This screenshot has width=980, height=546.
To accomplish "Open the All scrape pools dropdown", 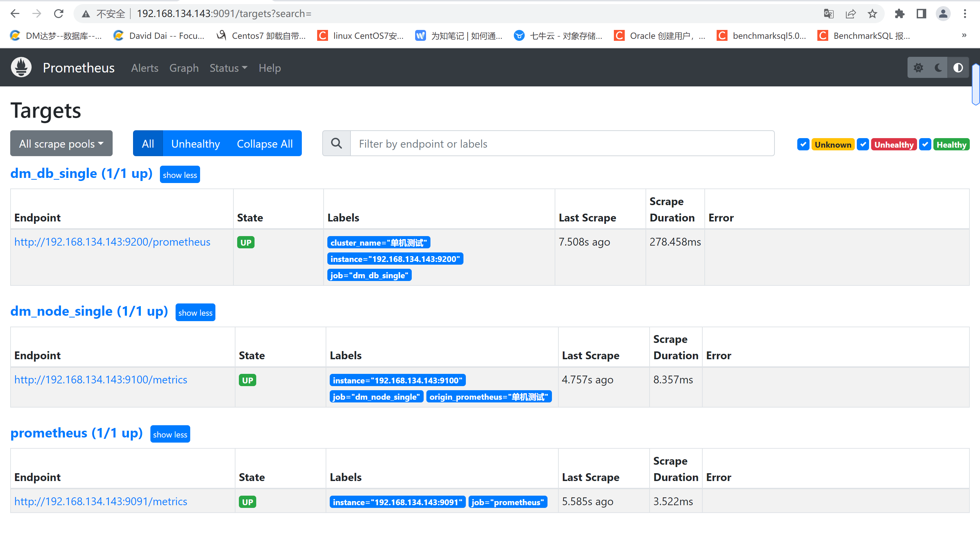I will click(x=61, y=143).
